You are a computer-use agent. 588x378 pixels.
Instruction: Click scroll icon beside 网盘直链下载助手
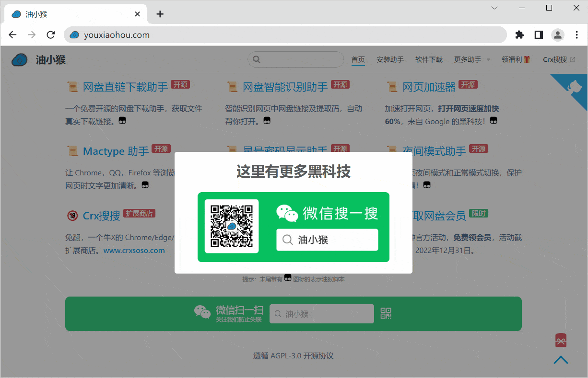tap(72, 87)
